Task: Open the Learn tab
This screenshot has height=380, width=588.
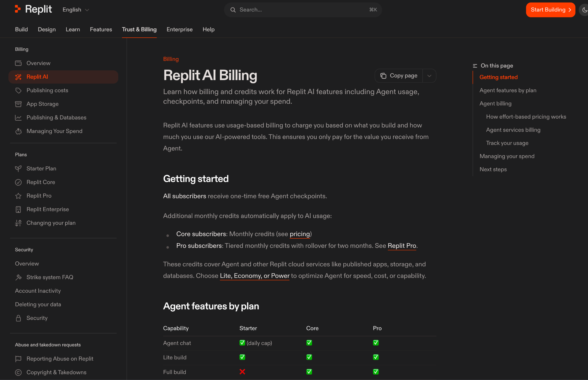Action: pyautogui.click(x=73, y=29)
